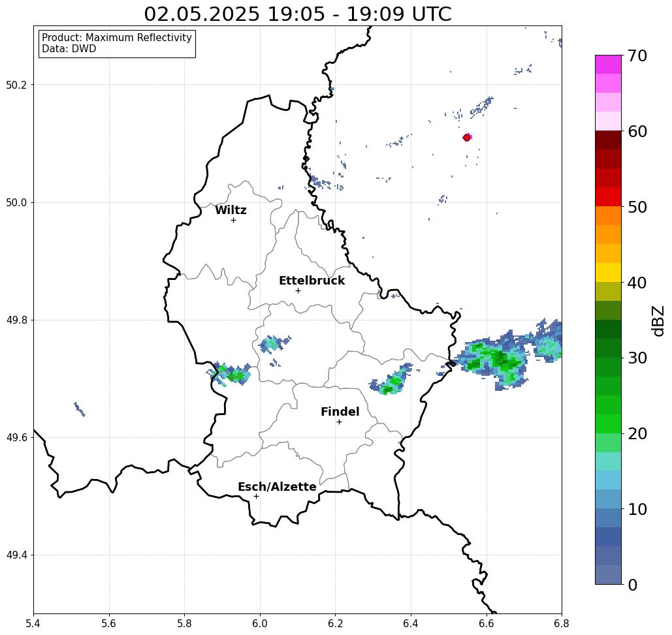672x635 pixels.
Task: Click the plus marker below Findel
Action: (339, 422)
